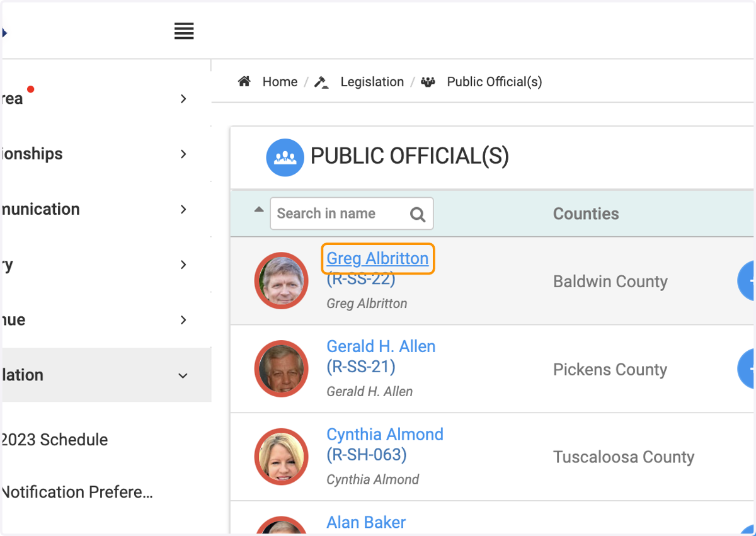Open Gerald H. Allen's profile photo
The width and height of the screenshot is (756, 536).
point(281,368)
